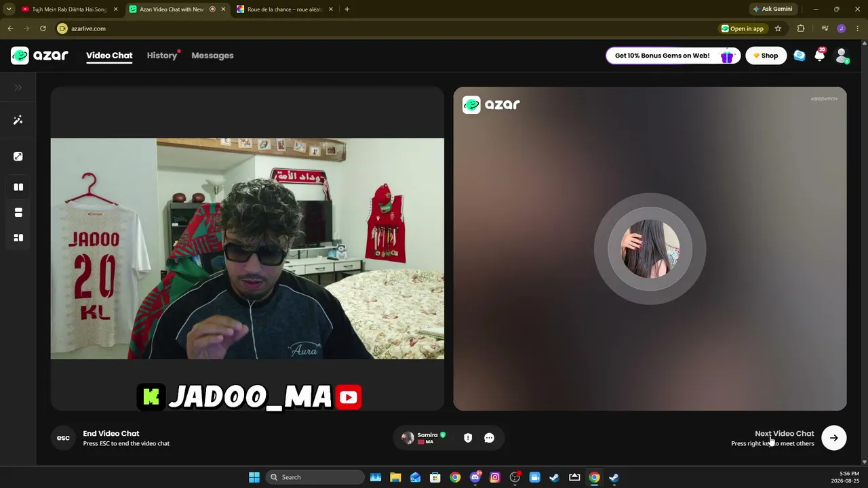Select stacked top-bottom video layout

tap(18, 213)
